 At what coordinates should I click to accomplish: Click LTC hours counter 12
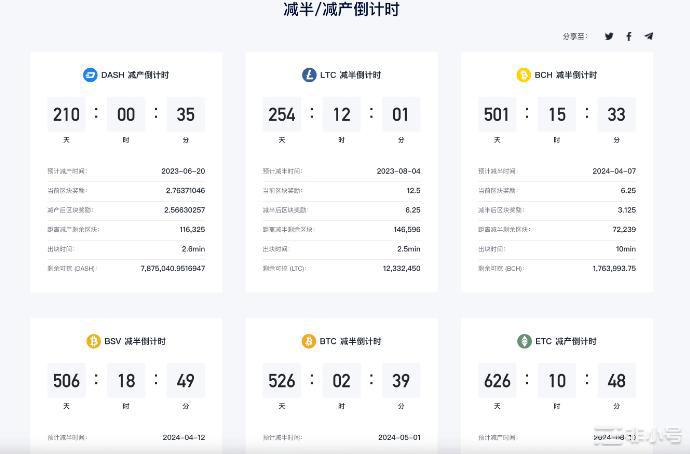pyautogui.click(x=341, y=114)
